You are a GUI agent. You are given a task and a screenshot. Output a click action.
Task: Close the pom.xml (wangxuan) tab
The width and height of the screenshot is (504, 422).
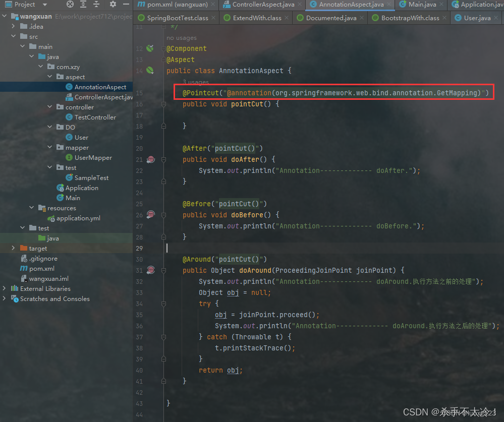[x=213, y=5]
